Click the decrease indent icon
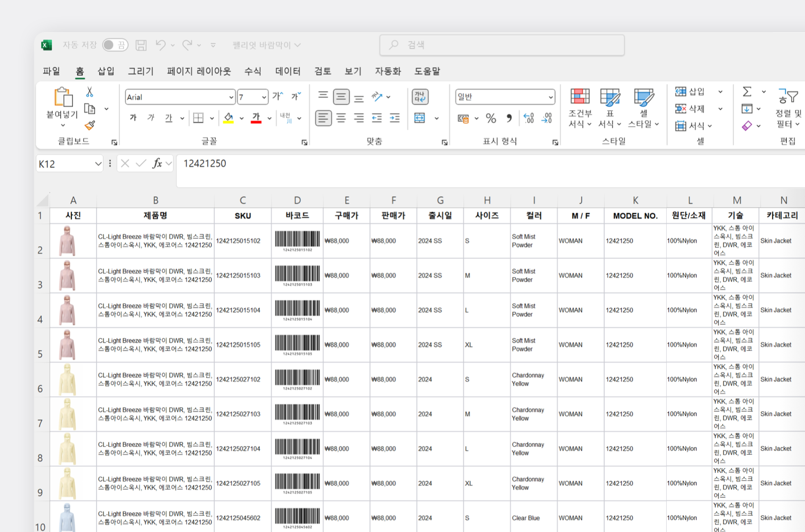 [x=377, y=118]
